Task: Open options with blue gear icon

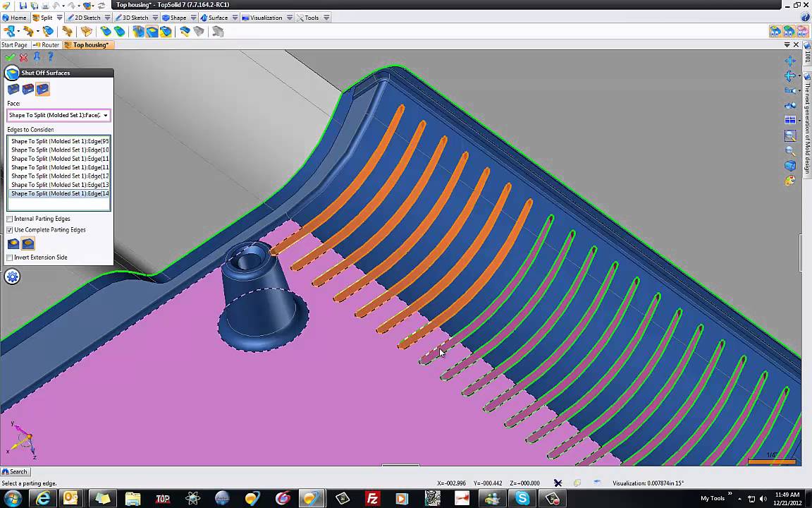Action: pos(13,277)
